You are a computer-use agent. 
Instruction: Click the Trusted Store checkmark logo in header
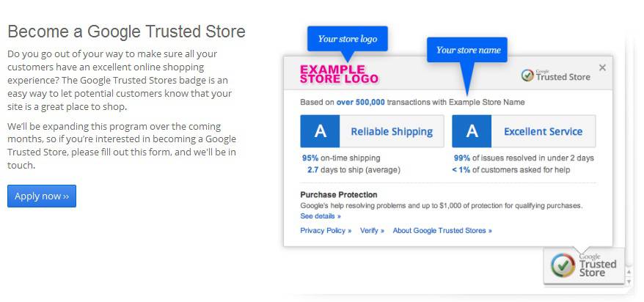click(x=556, y=76)
